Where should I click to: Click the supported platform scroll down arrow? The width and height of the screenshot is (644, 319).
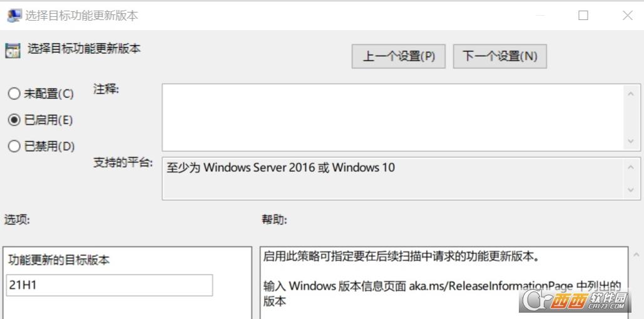(631, 190)
